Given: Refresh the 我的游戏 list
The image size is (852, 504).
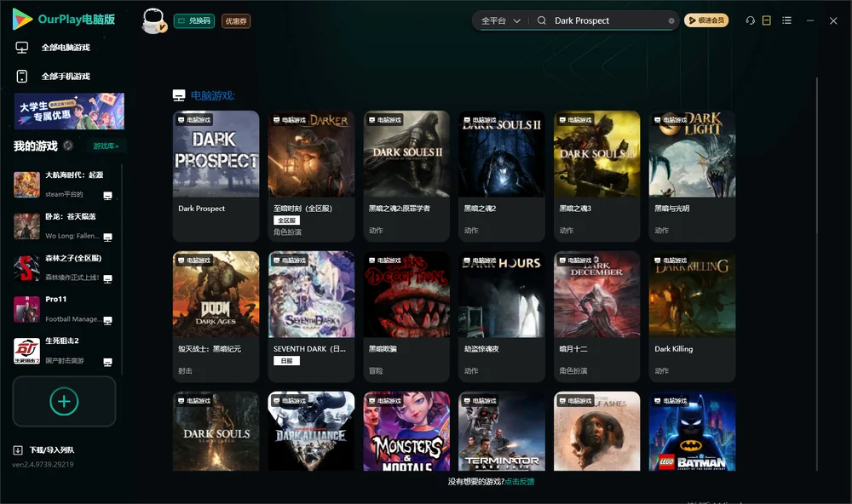Looking at the screenshot, I should tap(68, 146).
